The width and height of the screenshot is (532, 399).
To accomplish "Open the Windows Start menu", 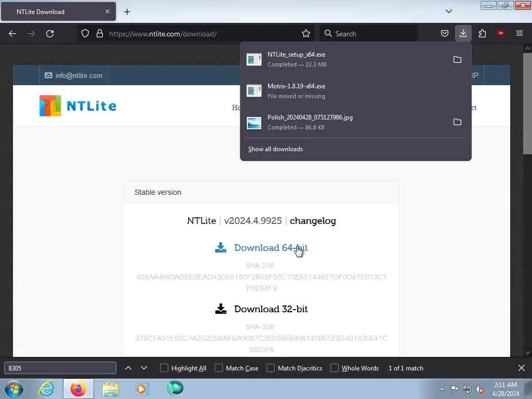I will pos(14,389).
